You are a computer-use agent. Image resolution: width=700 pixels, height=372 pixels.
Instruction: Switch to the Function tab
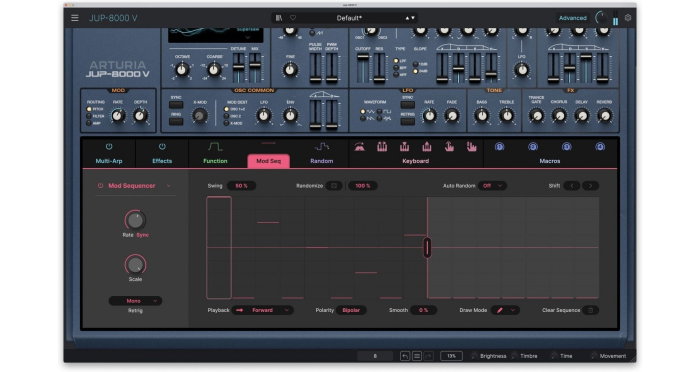coord(215,161)
